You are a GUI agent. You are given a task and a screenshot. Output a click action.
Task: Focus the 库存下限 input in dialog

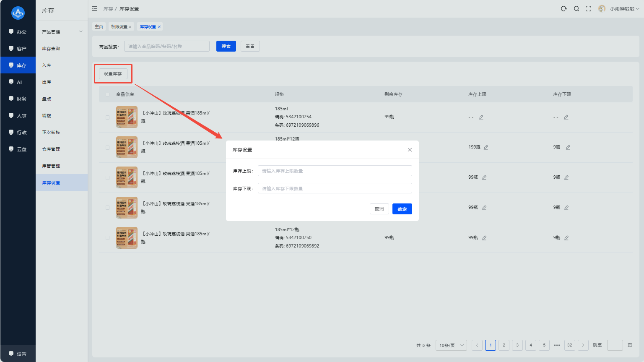[335, 188]
